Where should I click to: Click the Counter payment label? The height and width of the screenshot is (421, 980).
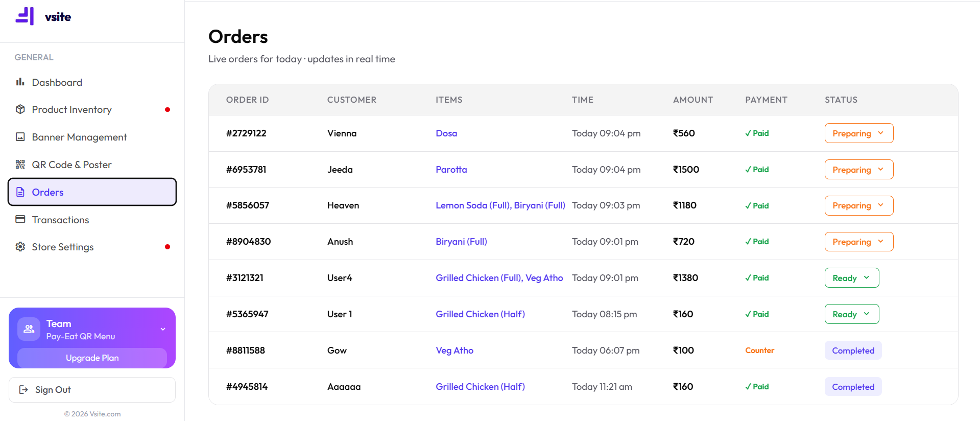760,350
